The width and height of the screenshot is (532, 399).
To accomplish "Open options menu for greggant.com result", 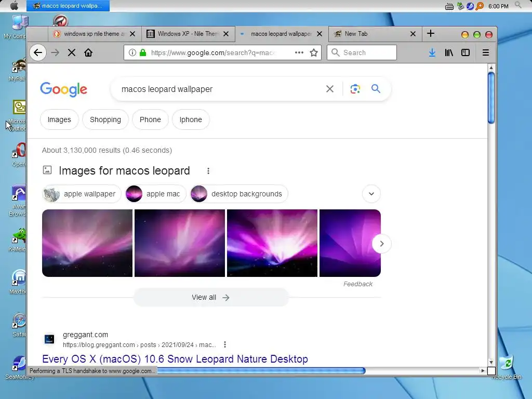I will pos(225,345).
